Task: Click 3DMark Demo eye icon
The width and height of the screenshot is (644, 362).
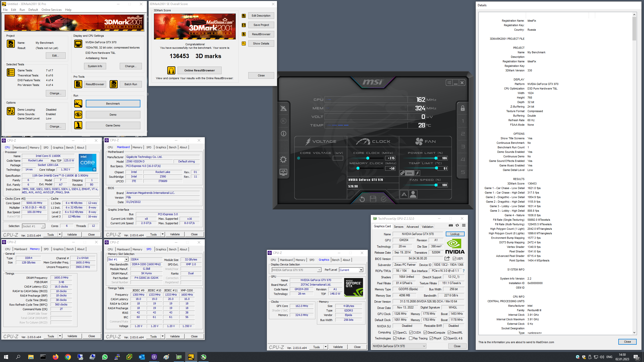Action: (x=78, y=115)
